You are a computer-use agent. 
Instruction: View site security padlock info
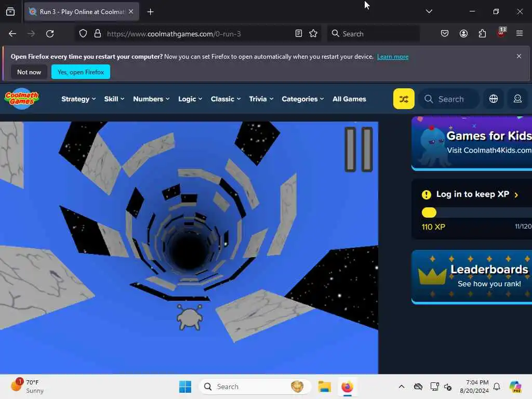[98, 34]
